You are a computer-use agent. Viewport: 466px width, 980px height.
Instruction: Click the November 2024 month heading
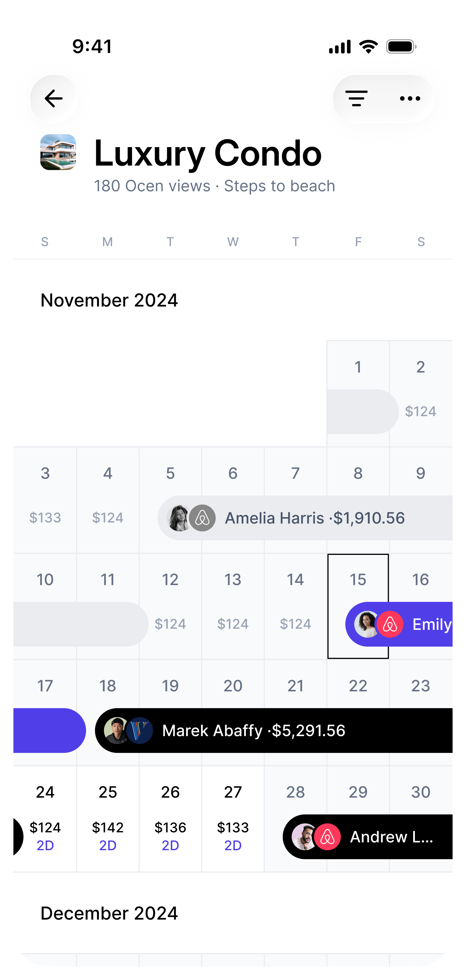109,300
